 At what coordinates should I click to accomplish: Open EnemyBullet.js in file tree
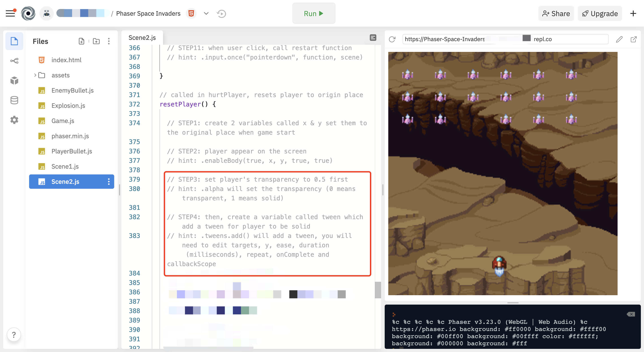point(73,90)
